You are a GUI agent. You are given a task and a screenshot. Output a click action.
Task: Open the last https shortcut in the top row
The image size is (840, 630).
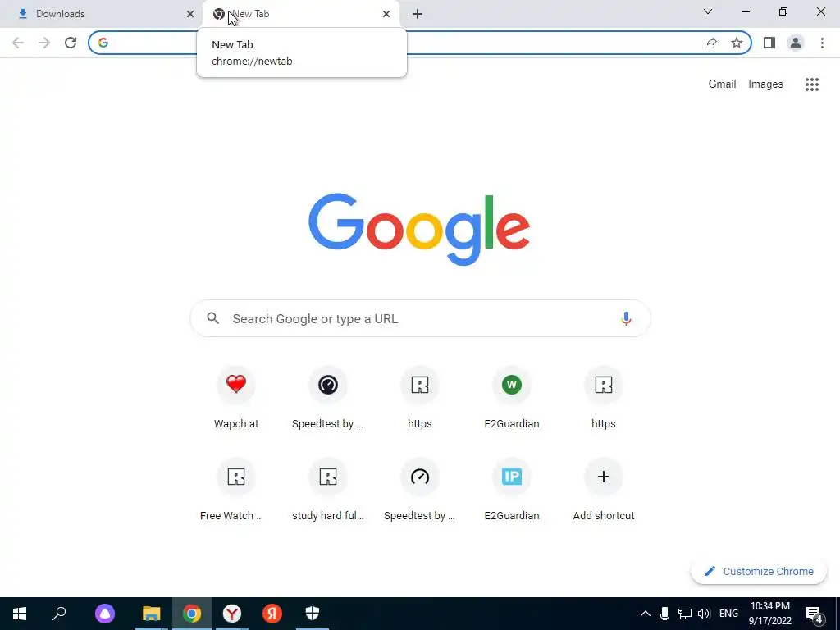(x=604, y=398)
